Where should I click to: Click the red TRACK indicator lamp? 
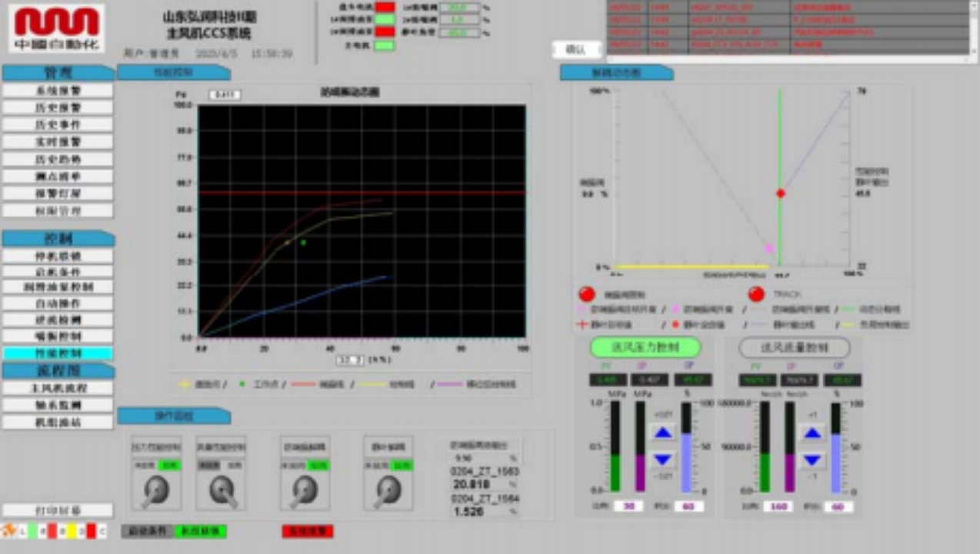pyautogui.click(x=756, y=294)
